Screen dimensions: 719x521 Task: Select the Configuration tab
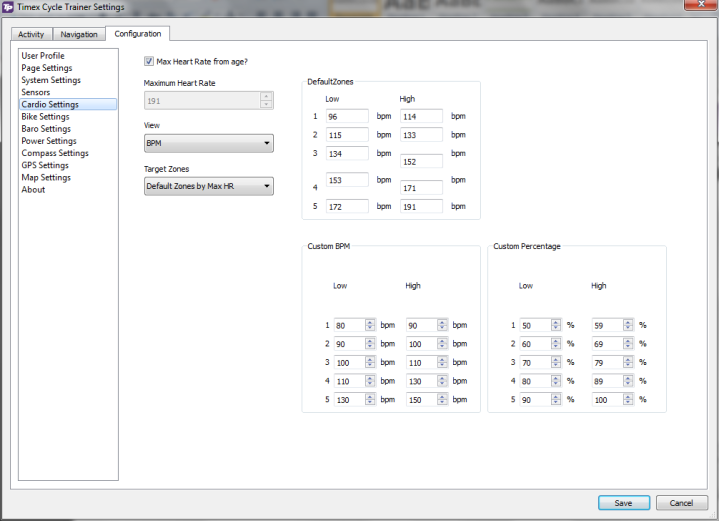(138, 33)
